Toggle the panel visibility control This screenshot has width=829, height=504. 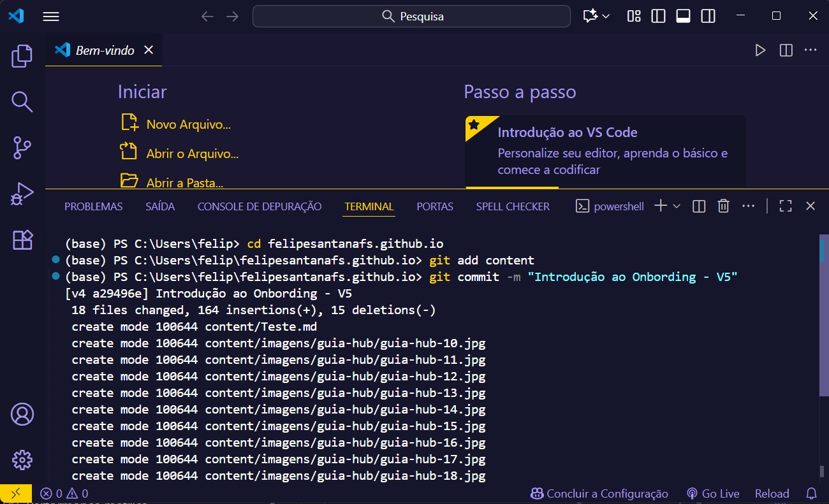683,16
